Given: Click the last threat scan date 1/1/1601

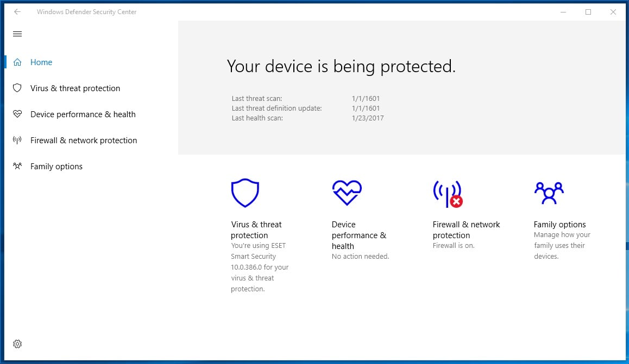Looking at the screenshot, I should coord(366,99).
